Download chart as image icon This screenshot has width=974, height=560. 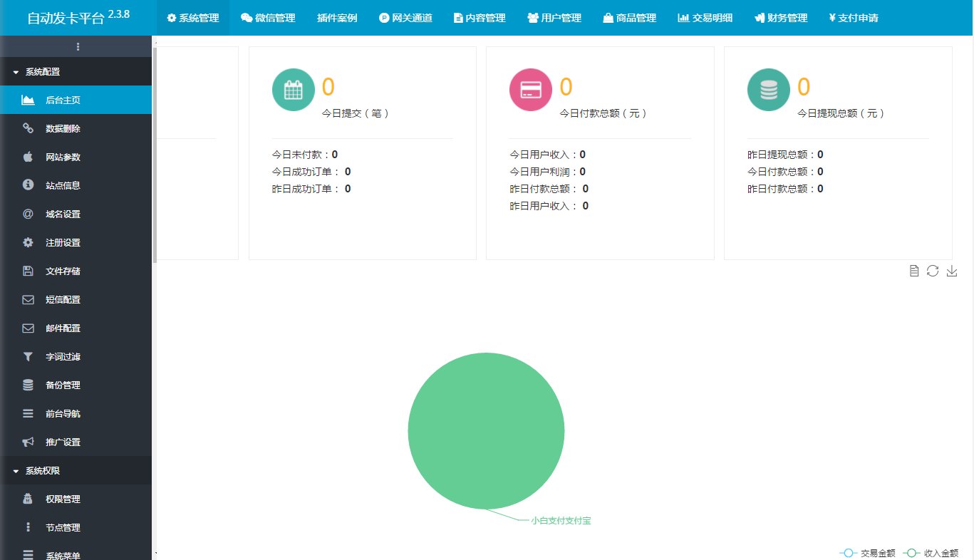[952, 271]
